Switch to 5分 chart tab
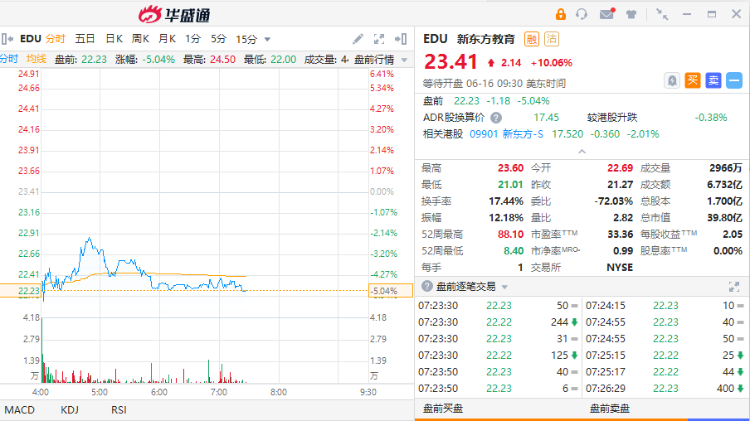This screenshot has height=421, width=750. pyautogui.click(x=218, y=39)
